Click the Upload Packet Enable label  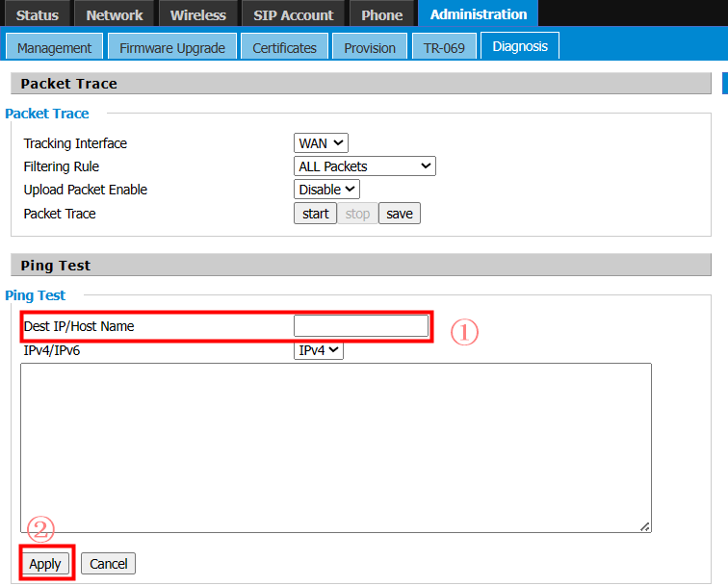tap(86, 190)
